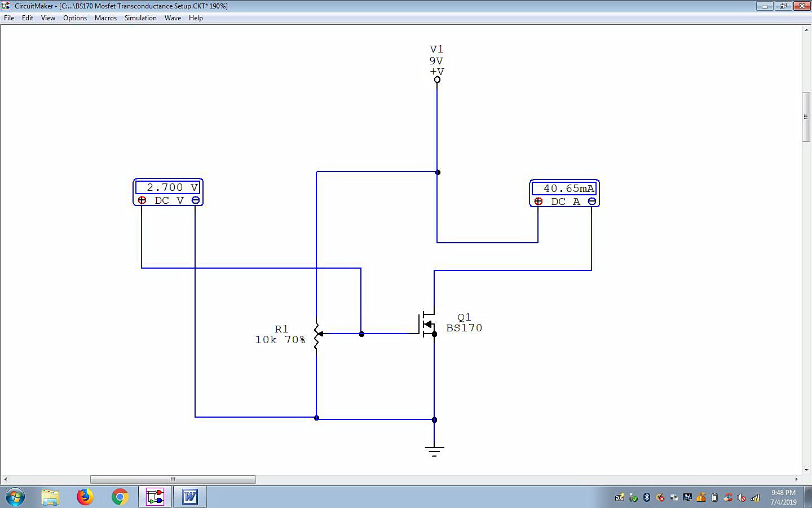The image size is (812, 508).
Task: Open Windows Explorer from the taskbar
Action: pyautogui.click(x=50, y=497)
